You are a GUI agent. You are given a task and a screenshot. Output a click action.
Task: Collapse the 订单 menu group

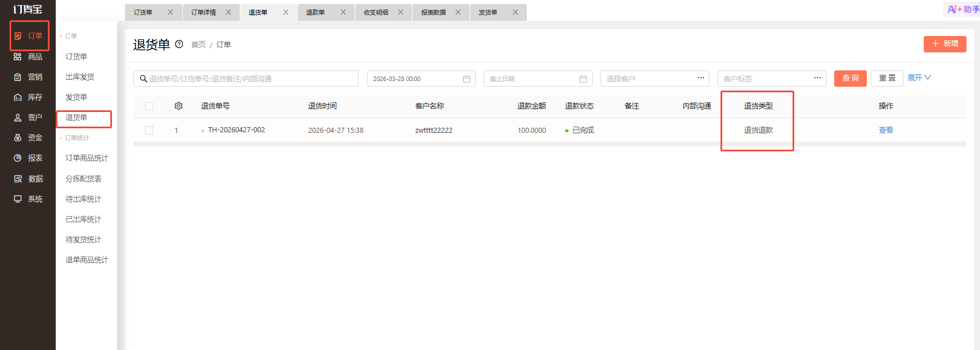[x=69, y=36]
